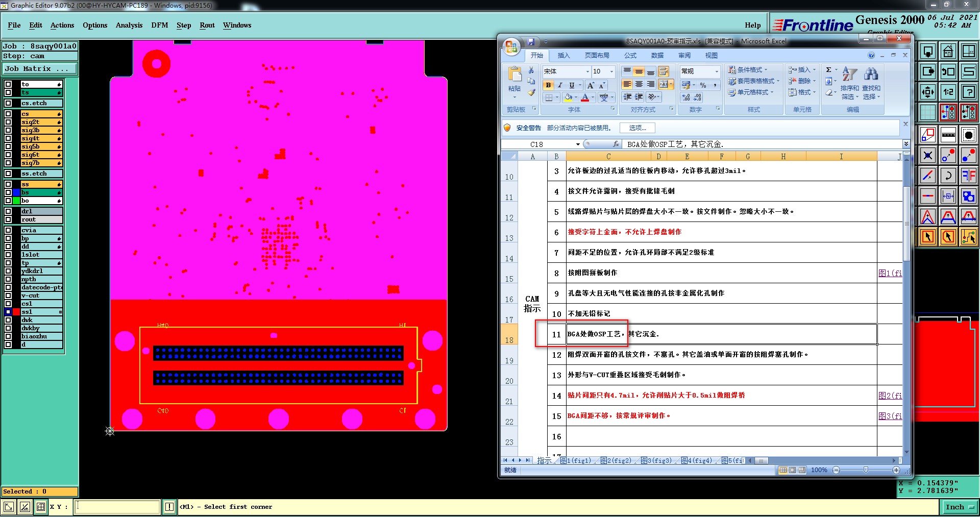
Task: Click the Increase Font Size icon
Action: click(591, 85)
